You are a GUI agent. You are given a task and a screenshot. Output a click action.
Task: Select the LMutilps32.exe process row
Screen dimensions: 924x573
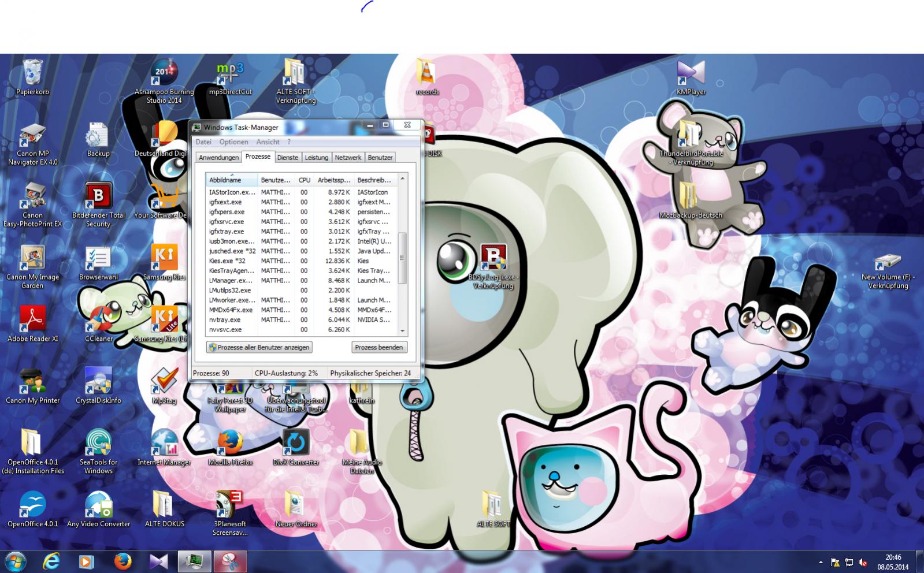pyautogui.click(x=302, y=290)
